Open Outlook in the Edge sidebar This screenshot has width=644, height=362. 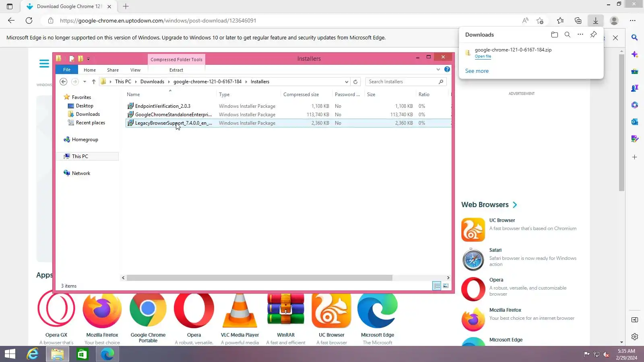(x=635, y=122)
